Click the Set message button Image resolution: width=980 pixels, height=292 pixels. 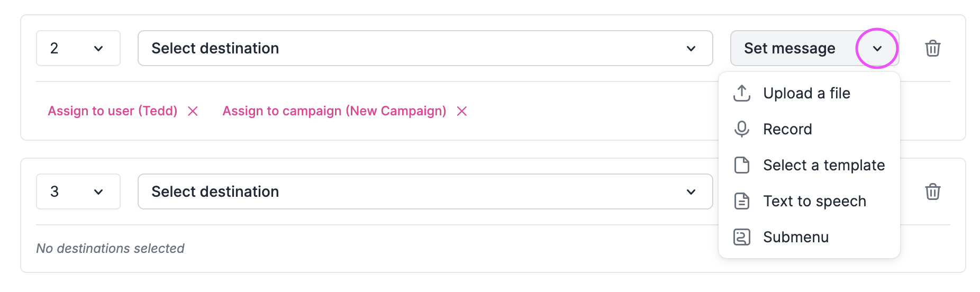pyautogui.click(x=790, y=48)
